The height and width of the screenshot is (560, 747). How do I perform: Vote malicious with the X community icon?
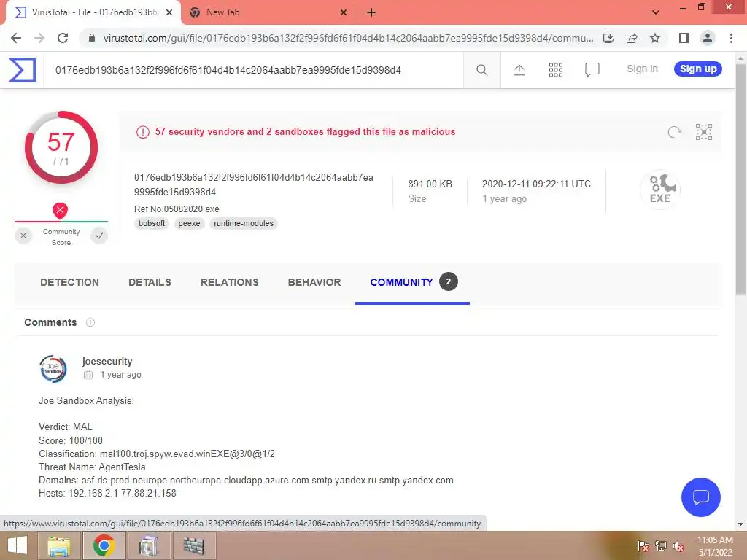click(x=23, y=236)
